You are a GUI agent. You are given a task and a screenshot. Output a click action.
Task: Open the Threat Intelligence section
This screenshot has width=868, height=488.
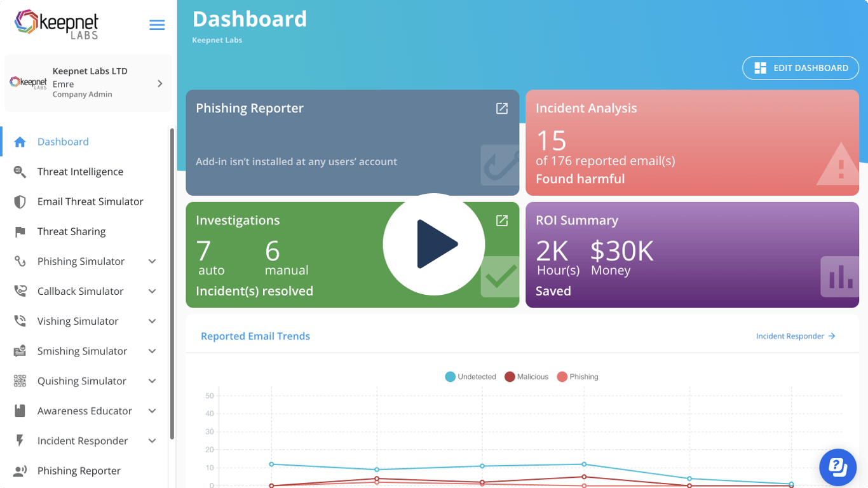[x=80, y=172]
